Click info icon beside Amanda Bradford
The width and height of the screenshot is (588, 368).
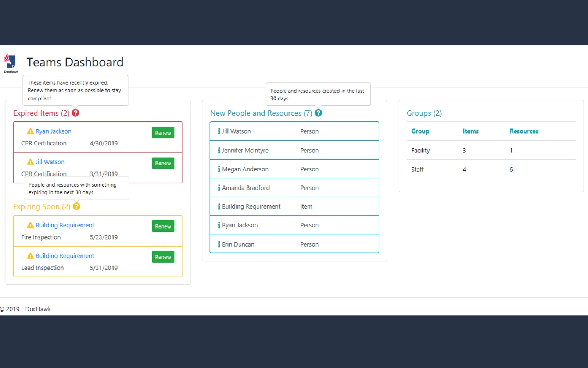click(x=219, y=188)
